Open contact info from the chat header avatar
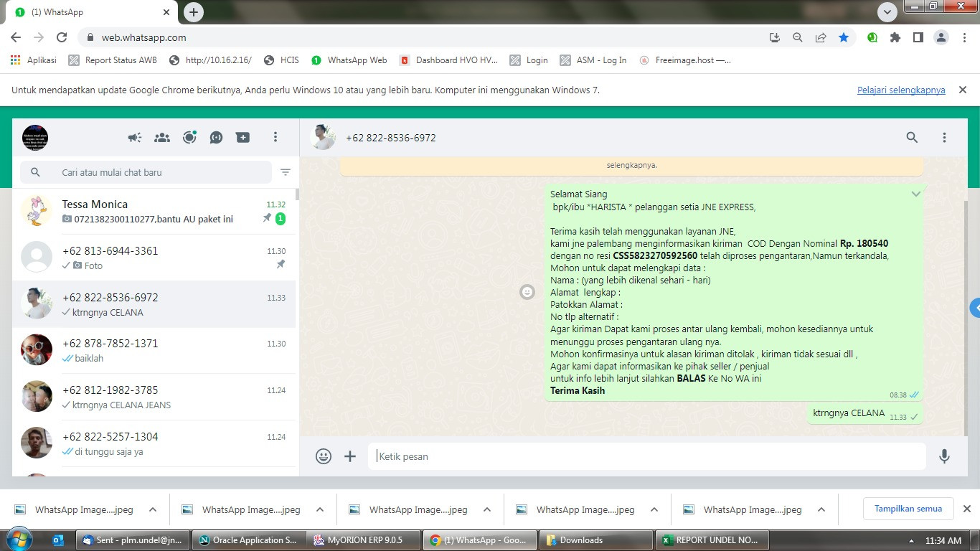980x551 pixels. 323,137
